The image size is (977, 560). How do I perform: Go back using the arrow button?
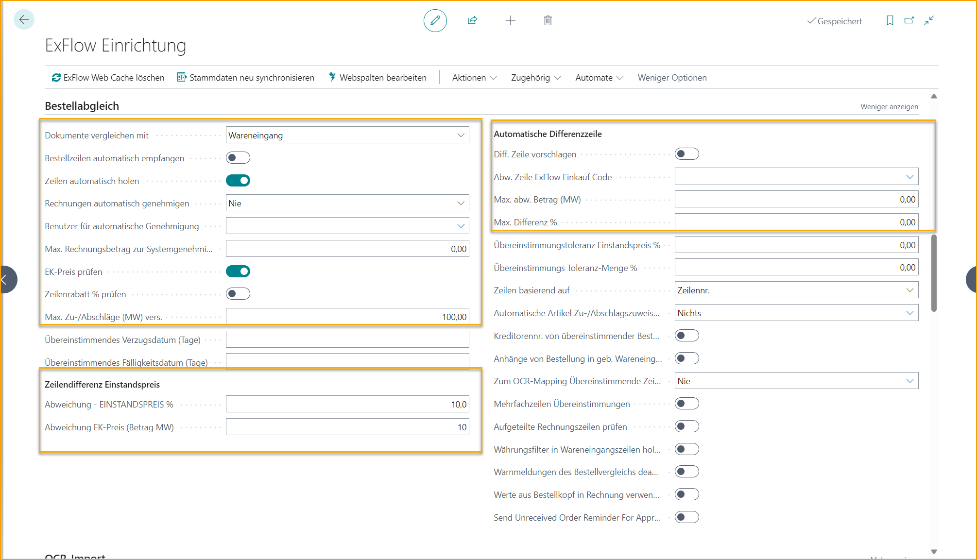pyautogui.click(x=24, y=20)
